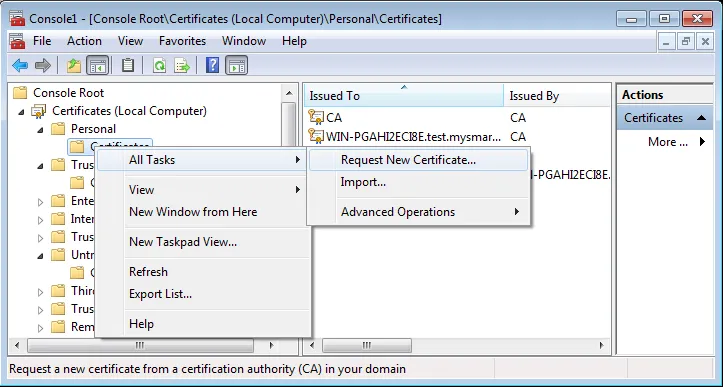Open the Help menu in menu bar
Image resolution: width=723 pixels, height=387 pixels.
(294, 41)
